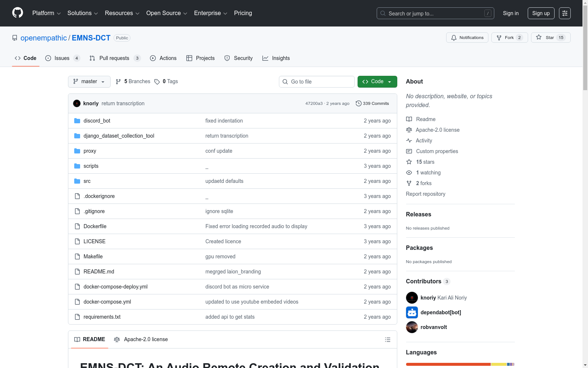The image size is (588, 368).
Task: Expand the Platform menu
Action: tap(46, 13)
